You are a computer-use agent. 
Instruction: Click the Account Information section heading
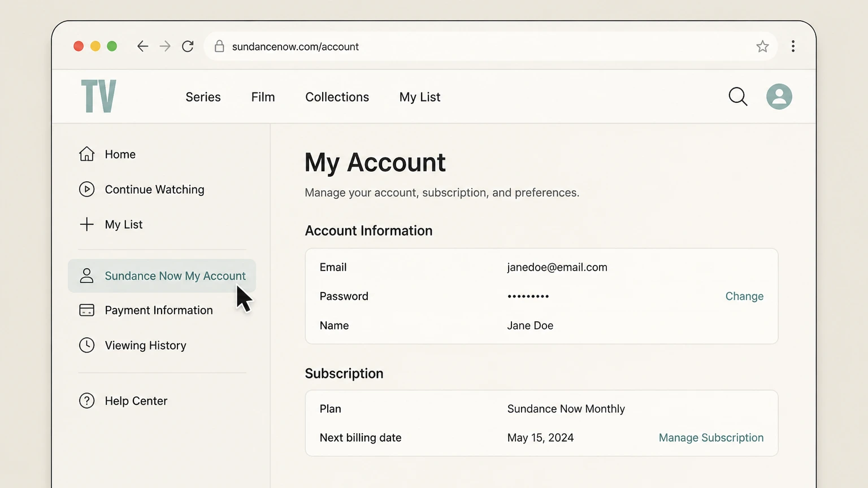(x=368, y=230)
